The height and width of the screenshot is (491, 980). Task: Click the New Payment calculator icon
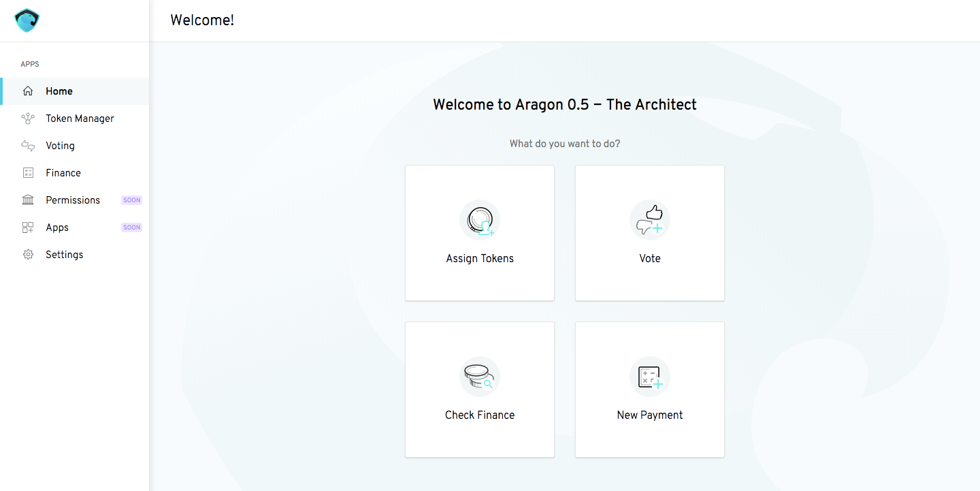pos(650,377)
